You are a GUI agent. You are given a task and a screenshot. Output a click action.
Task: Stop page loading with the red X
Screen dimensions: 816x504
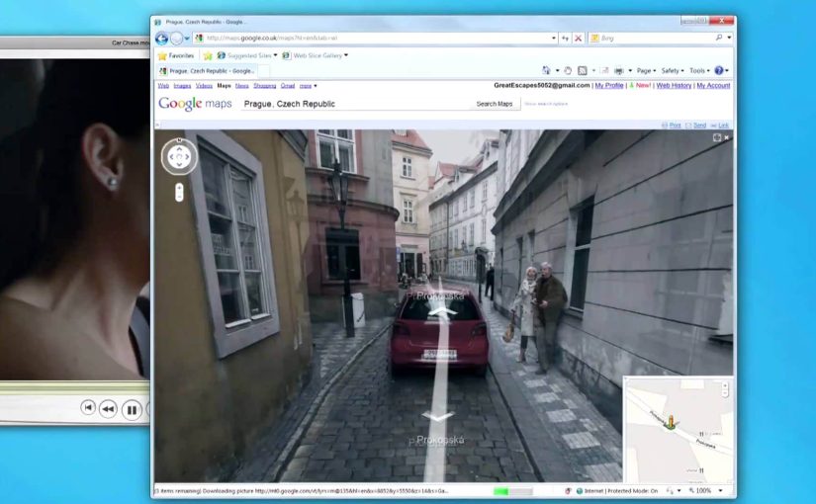(x=579, y=38)
